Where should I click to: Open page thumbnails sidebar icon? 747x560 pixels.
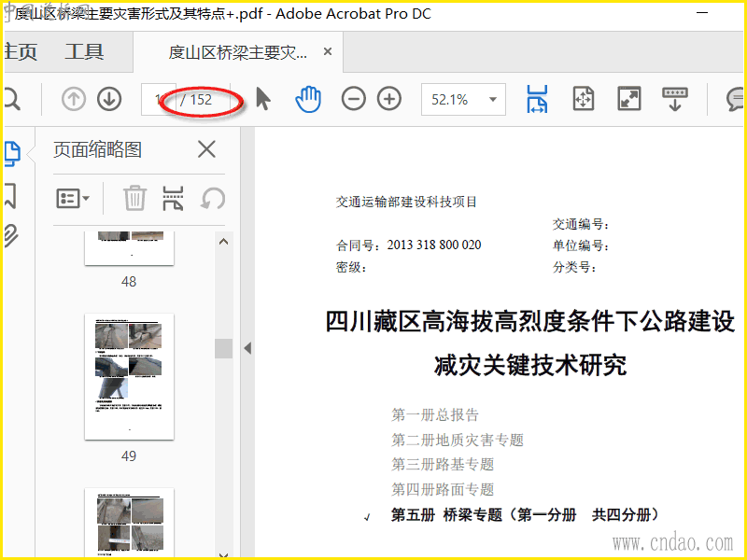pyautogui.click(x=12, y=154)
